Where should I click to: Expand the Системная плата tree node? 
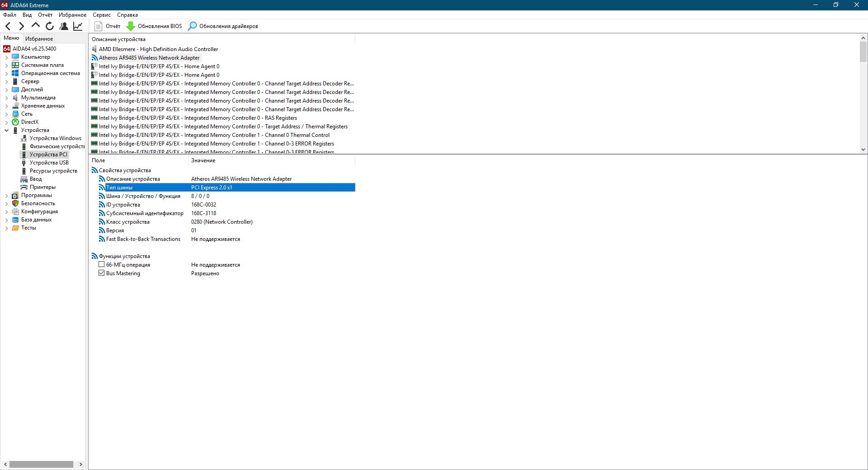(6, 65)
